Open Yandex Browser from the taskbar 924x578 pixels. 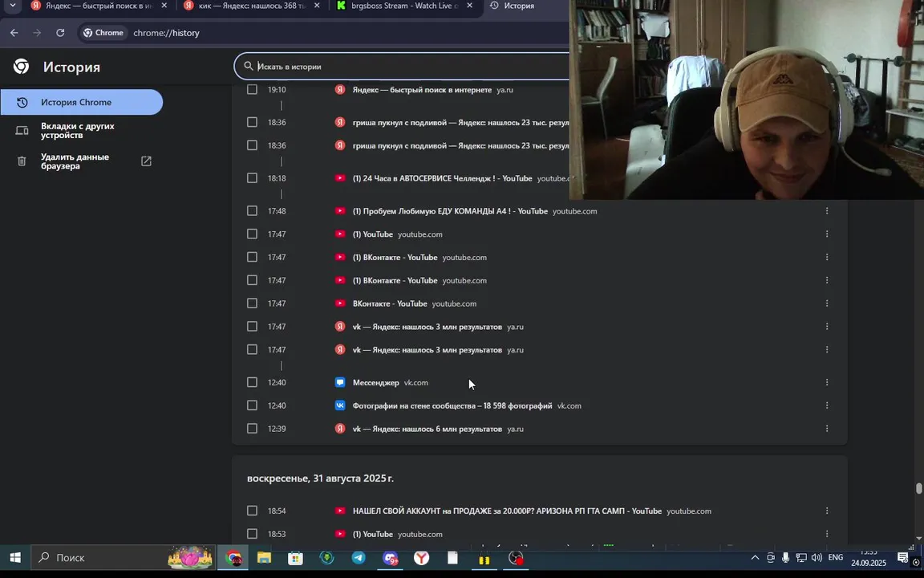pyautogui.click(x=421, y=558)
